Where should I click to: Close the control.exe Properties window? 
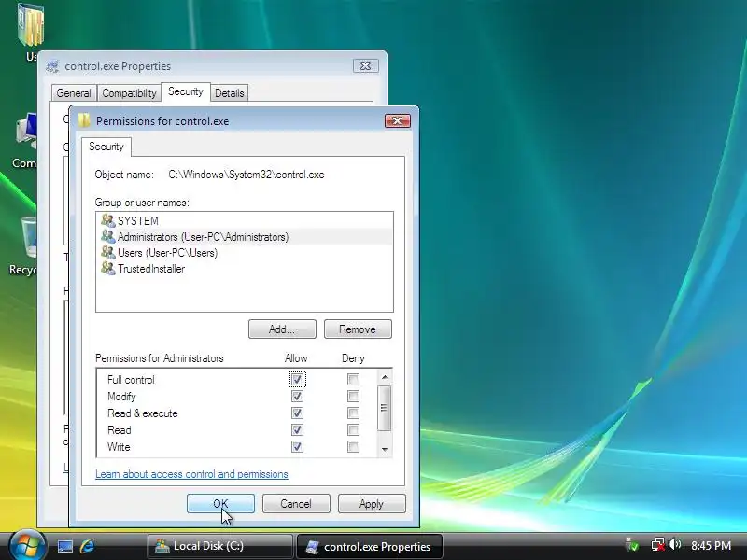pos(365,65)
